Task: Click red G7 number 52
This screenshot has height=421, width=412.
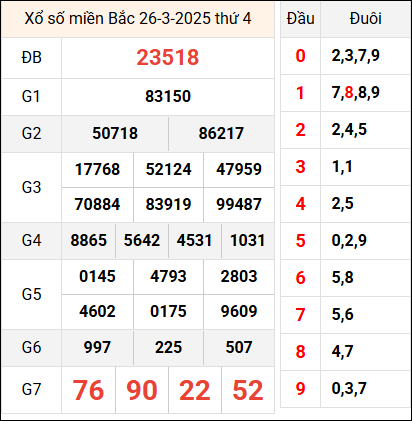Action: (248, 390)
